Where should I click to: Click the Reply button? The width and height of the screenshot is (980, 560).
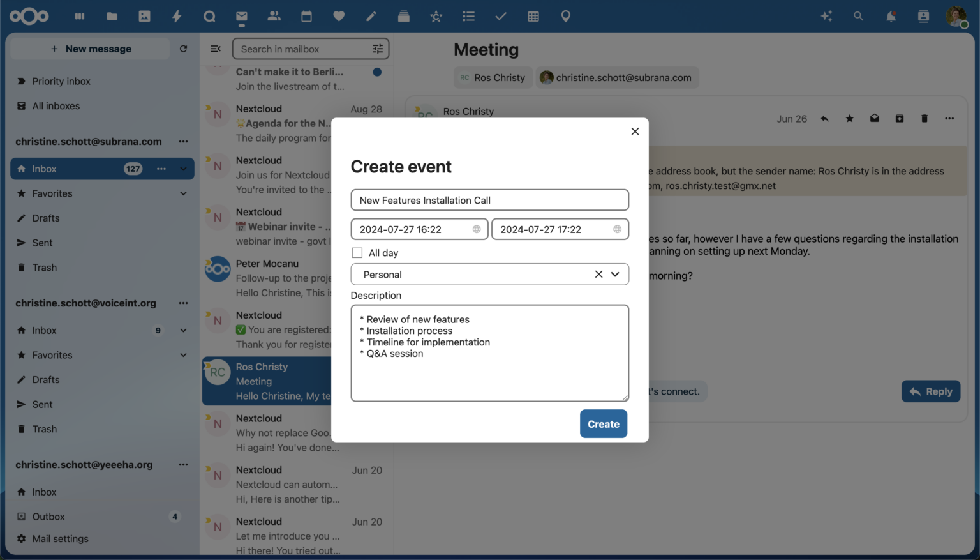coord(931,391)
